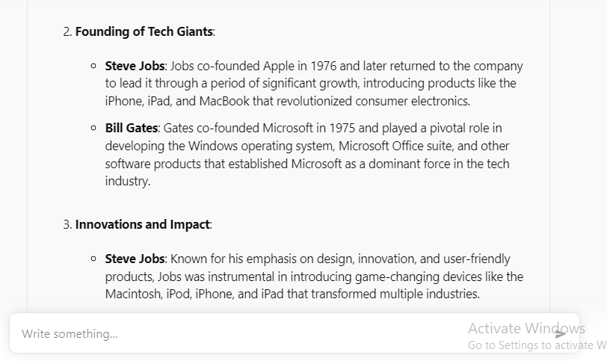Click the 'Innovations and Impact' heading
607x364 pixels.
[x=143, y=224]
